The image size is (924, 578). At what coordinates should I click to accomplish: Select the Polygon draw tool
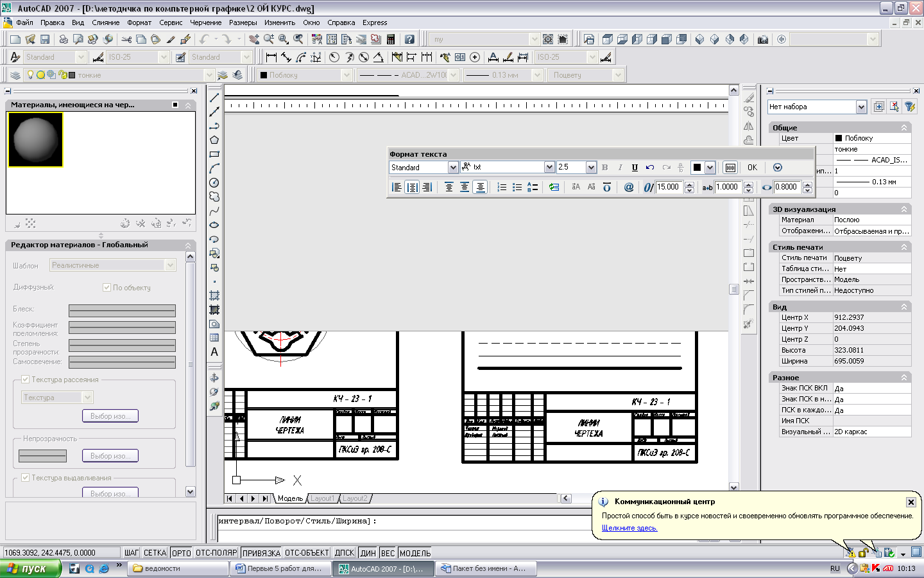click(x=214, y=140)
